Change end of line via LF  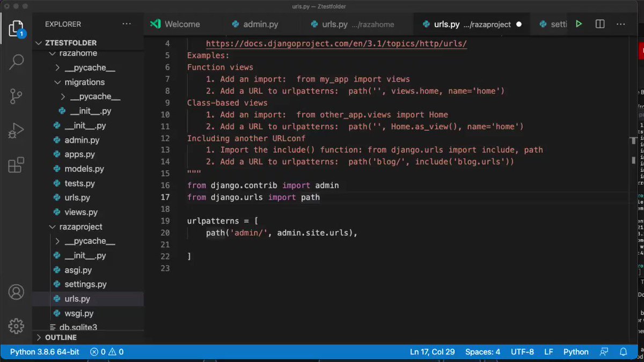548,352
